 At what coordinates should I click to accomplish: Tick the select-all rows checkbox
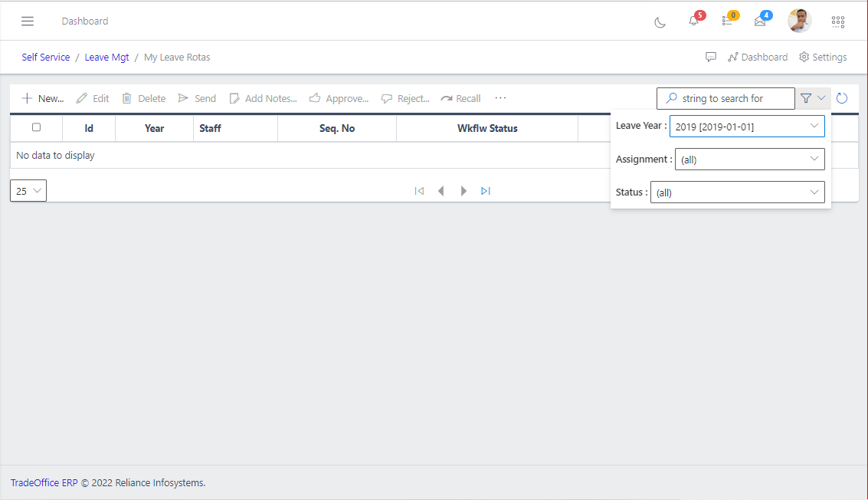(x=36, y=127)
